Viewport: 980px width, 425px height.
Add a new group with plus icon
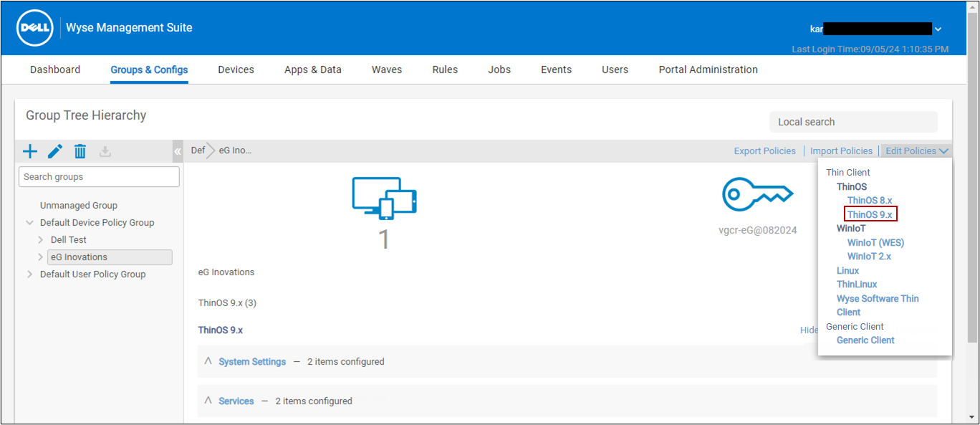pos(30,151)
